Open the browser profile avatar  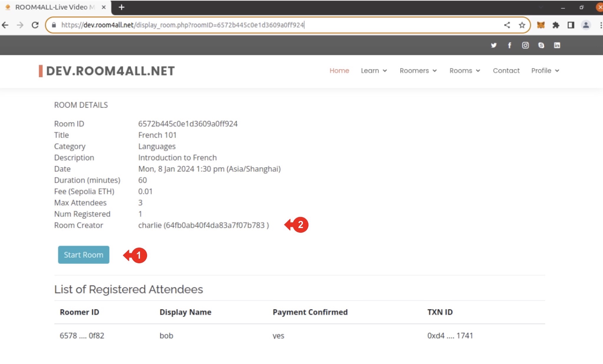tap(586, 25)
